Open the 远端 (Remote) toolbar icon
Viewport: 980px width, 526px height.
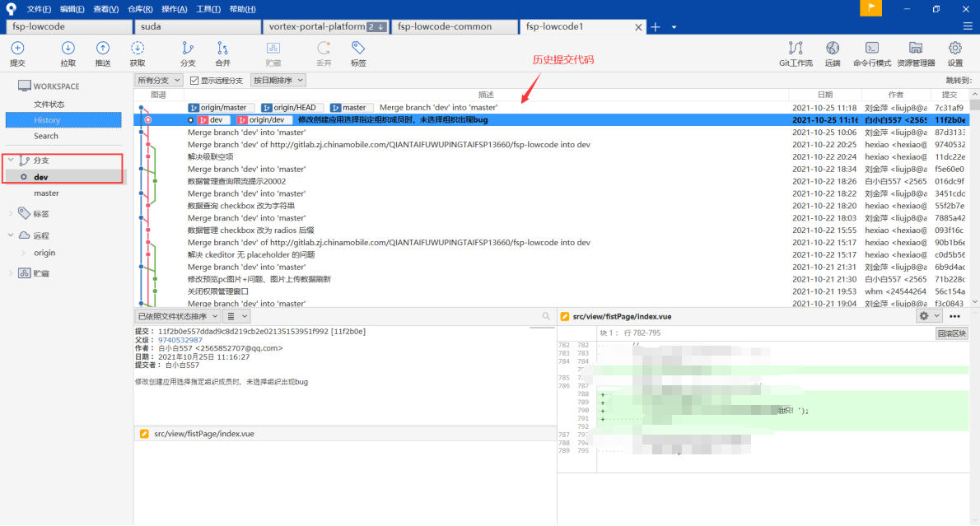[833, 54]
